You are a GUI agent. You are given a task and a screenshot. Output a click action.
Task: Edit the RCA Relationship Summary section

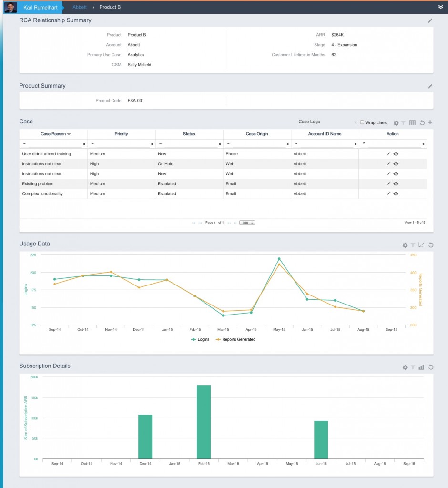(x=430, y=20)
